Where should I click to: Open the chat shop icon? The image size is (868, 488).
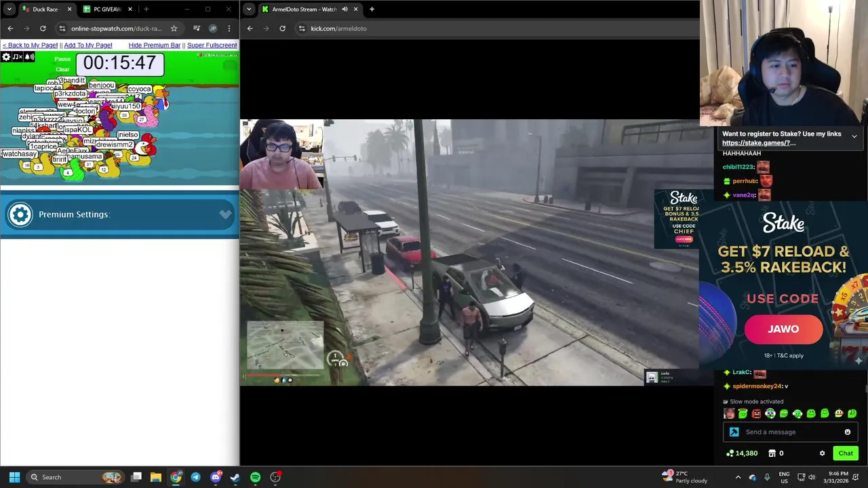772,453
